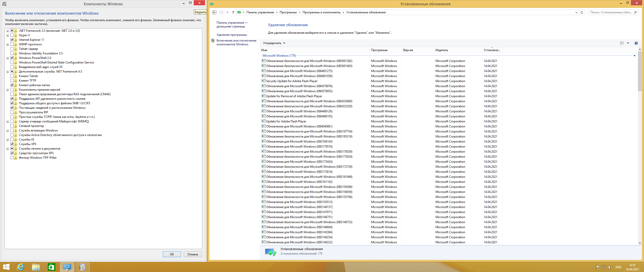Click the Back navigation arrow
644x272 pixels.
214,12
